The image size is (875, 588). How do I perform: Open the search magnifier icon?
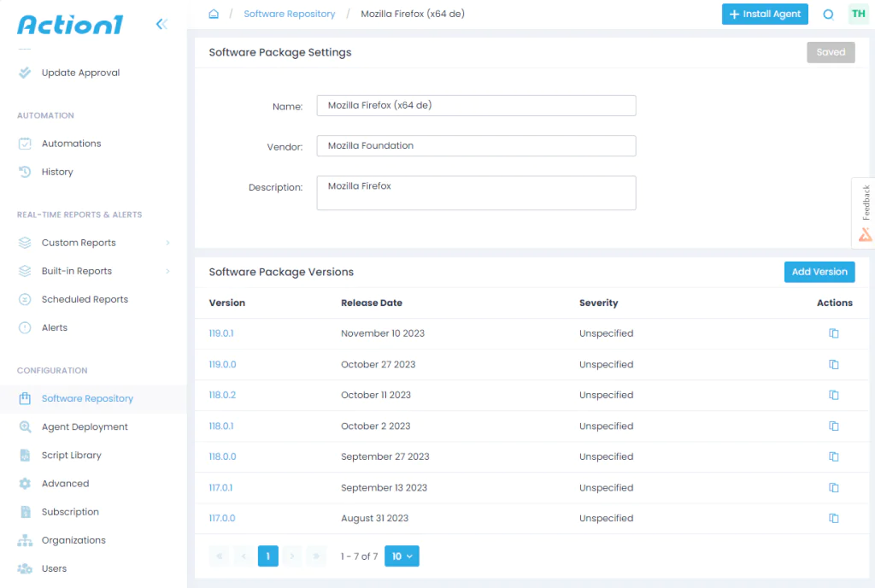click(829, 15)
